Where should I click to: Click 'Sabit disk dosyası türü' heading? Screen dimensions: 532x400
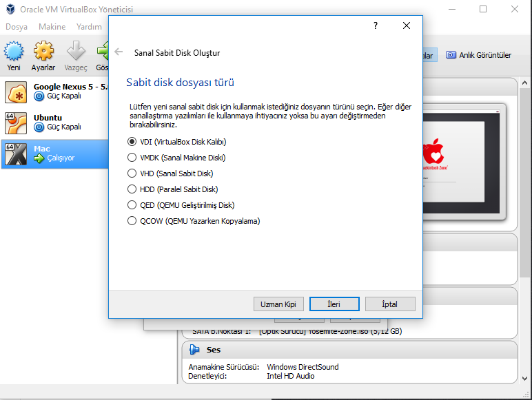180,83
